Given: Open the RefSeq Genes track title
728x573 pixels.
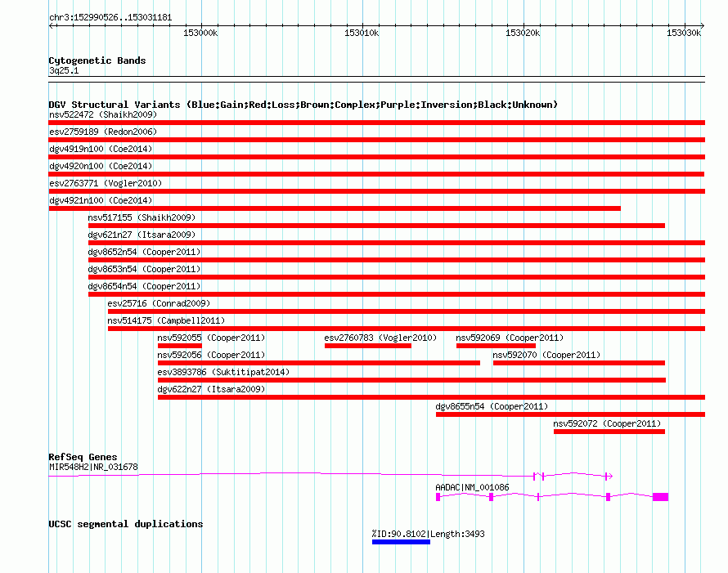Looking at the screenshot, I should [x=83, y=457].
